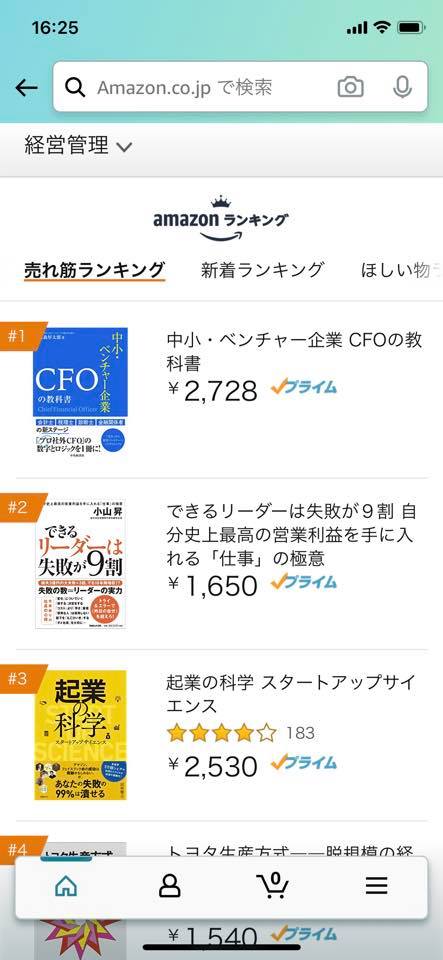Viewport: 443px width, 960px height.
Task: Tap the microphone voice search icon
Action: [402, 87]
